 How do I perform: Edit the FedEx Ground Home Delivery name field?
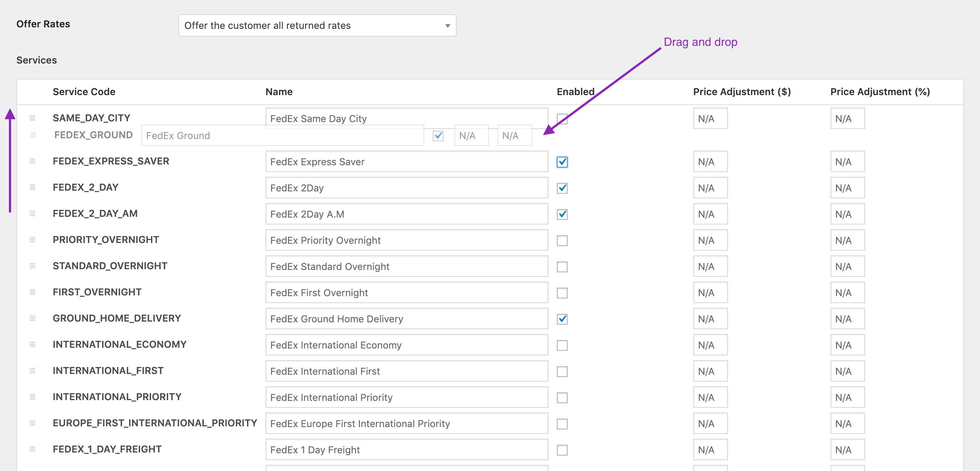407,318
